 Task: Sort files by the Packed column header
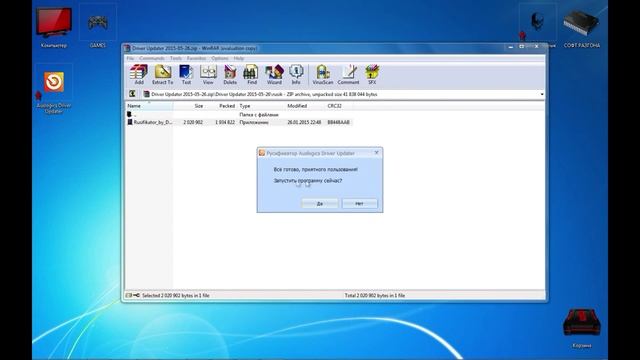[220, 106]
